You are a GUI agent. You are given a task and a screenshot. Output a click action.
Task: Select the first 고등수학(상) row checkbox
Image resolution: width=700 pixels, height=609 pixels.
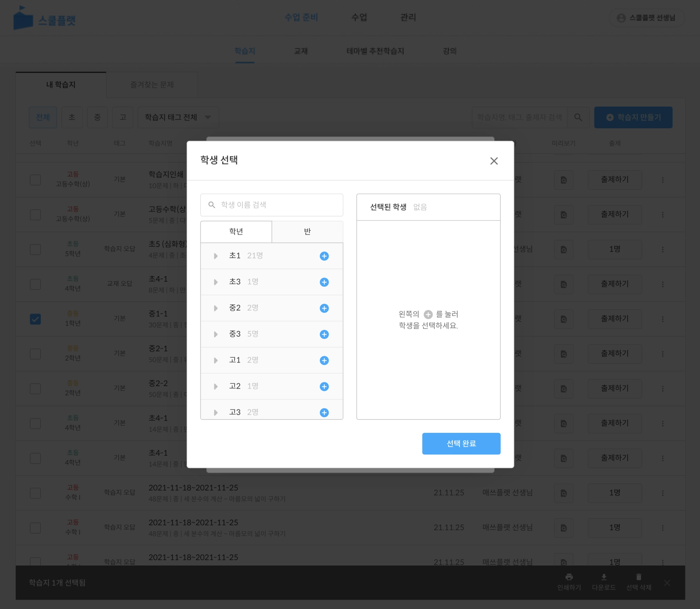point(35,180)
